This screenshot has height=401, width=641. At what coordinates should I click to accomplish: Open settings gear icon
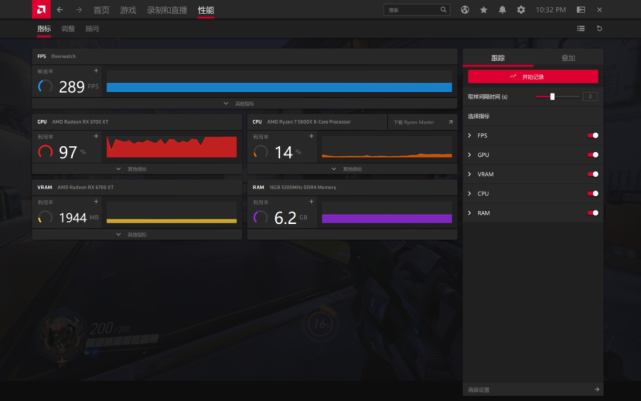pyautogui.click(x=521, y=10)
